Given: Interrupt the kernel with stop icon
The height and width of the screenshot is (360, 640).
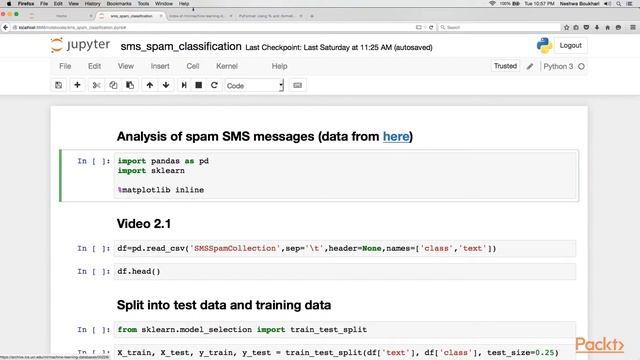Looking at the screenshot, I should pyautogui.click(x=199, y=85).
